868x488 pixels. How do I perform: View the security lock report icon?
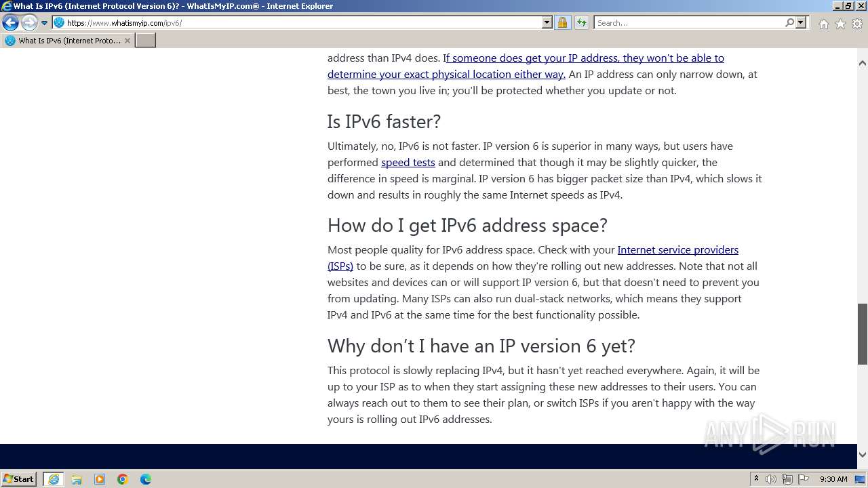[562, 22]
